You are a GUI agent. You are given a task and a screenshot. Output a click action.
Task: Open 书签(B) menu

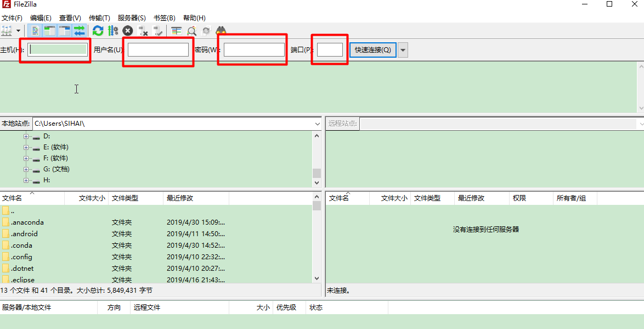coord(164,18)
